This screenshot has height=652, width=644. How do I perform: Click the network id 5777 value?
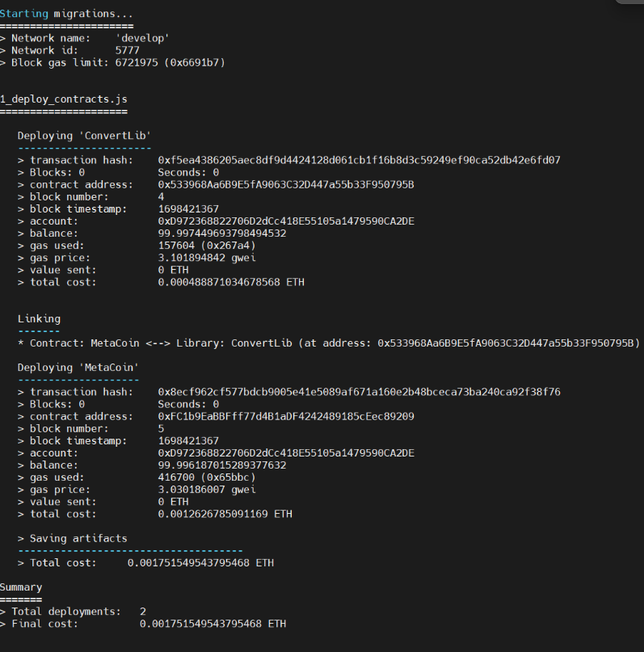click(x=128, y=50)
